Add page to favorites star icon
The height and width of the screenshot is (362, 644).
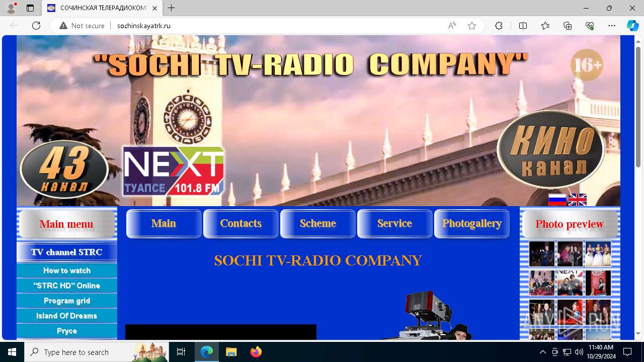click(x=472, y=26)
